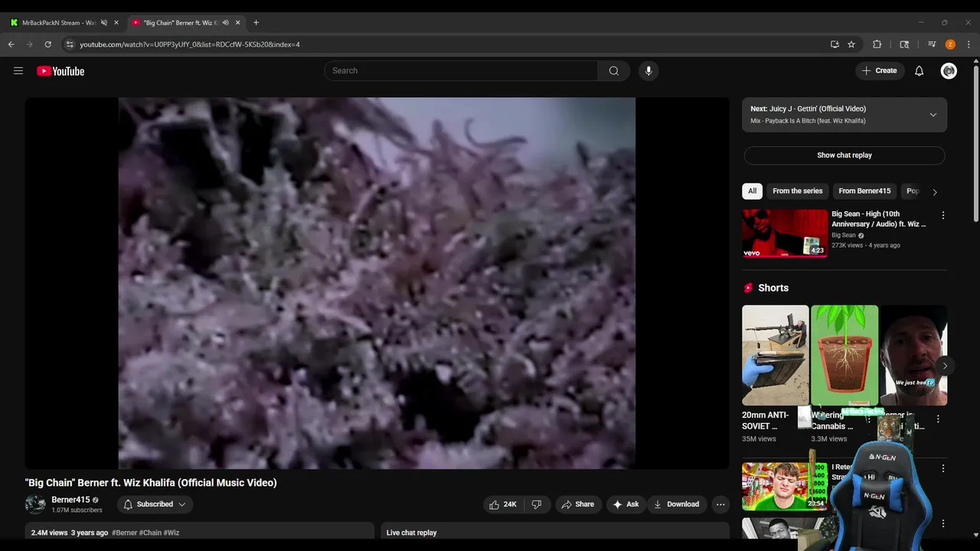Click the #Chain hashtag link

[150, 533]
